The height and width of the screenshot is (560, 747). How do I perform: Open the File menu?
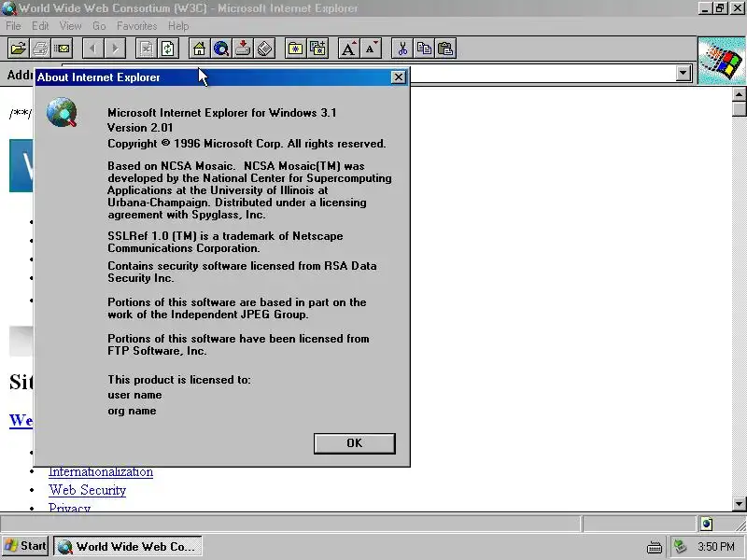coord(13,26)
